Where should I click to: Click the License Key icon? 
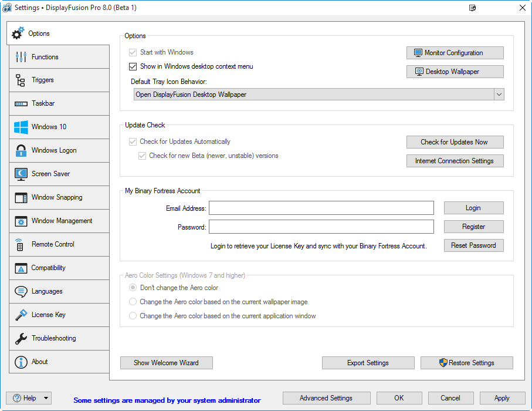click(x=21, y=315)
